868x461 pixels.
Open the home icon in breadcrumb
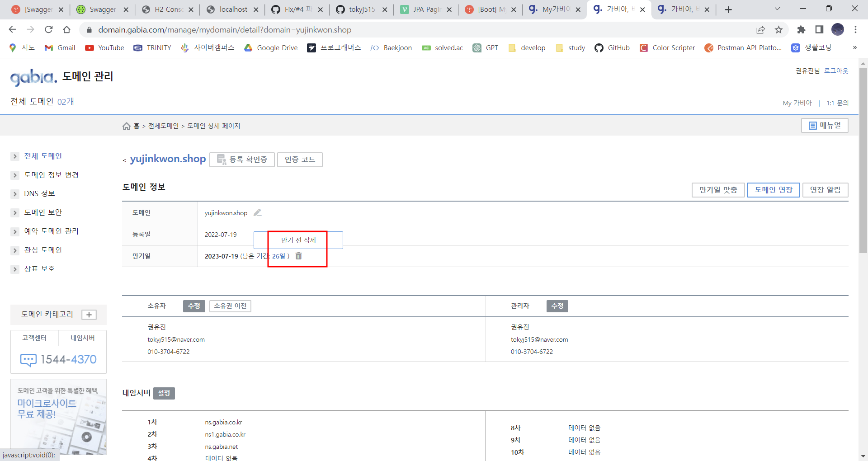coord(127,126)
